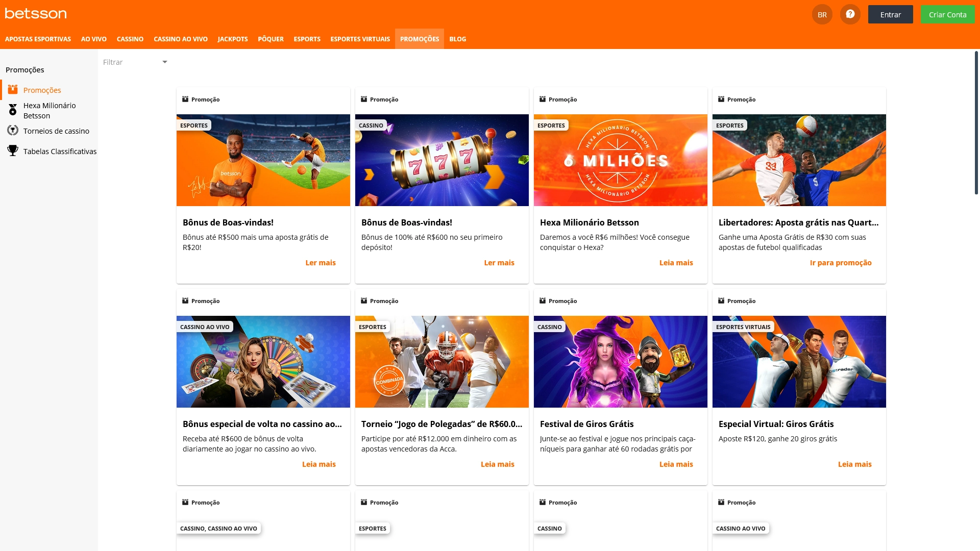Open Hexa Milionário Betsson sidebar link
Viewport: 980px width, 551px height.
[50, 110]
